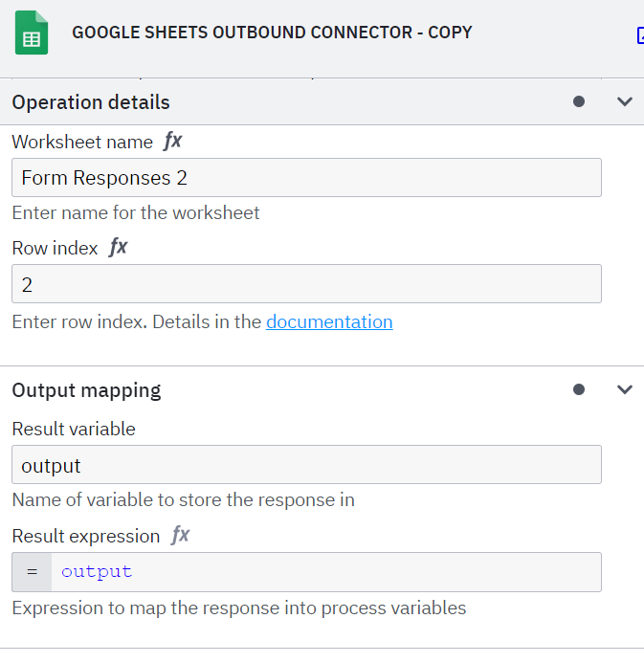Click into the Result expression editor
Screen dimensions: 644x663
pyautogui.click(x=326, y=572)
